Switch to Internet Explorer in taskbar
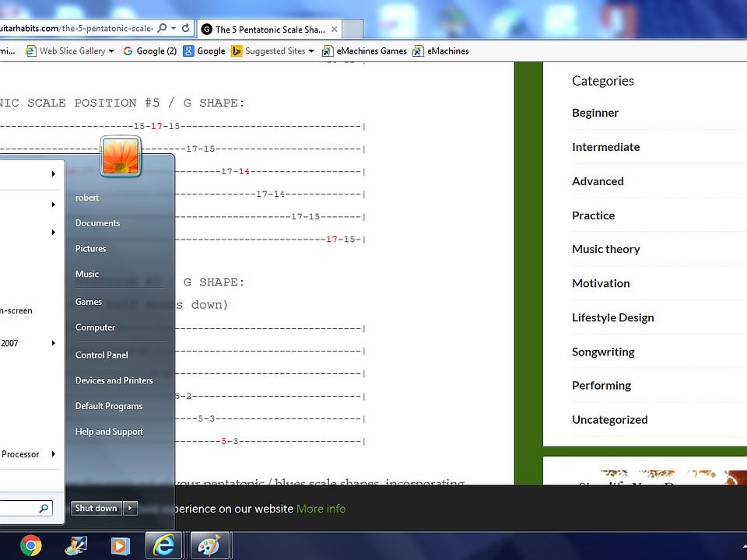 (x=163, y=546)
